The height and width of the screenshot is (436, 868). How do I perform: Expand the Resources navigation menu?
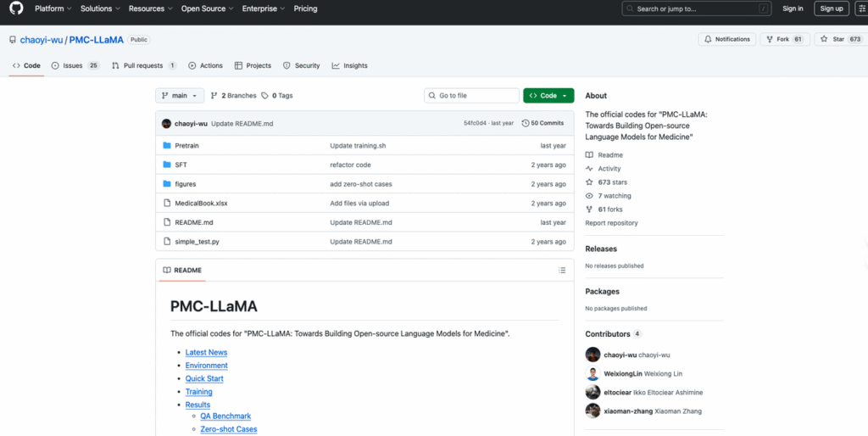tap(151, 8)
